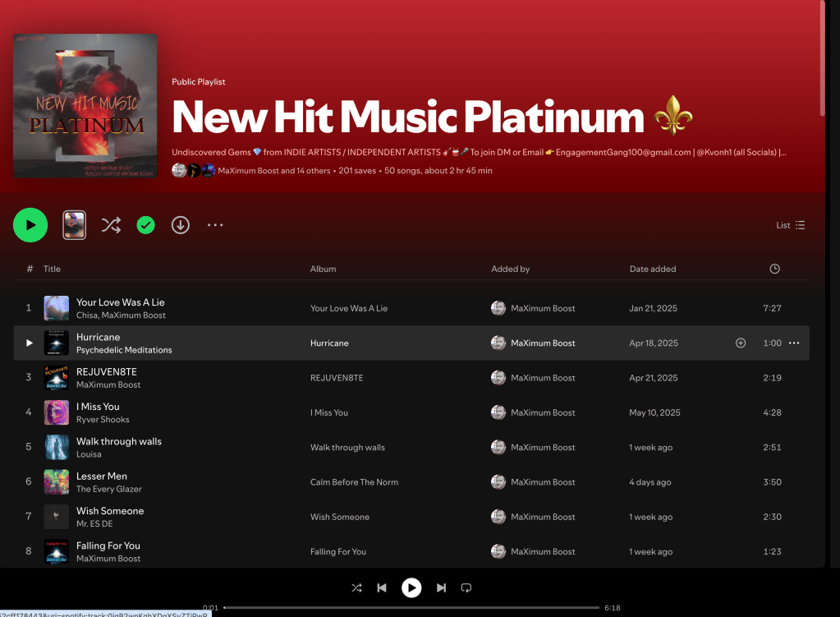Sort by the duration clock icon
840x617 pixels.
[x=774, y=269]
